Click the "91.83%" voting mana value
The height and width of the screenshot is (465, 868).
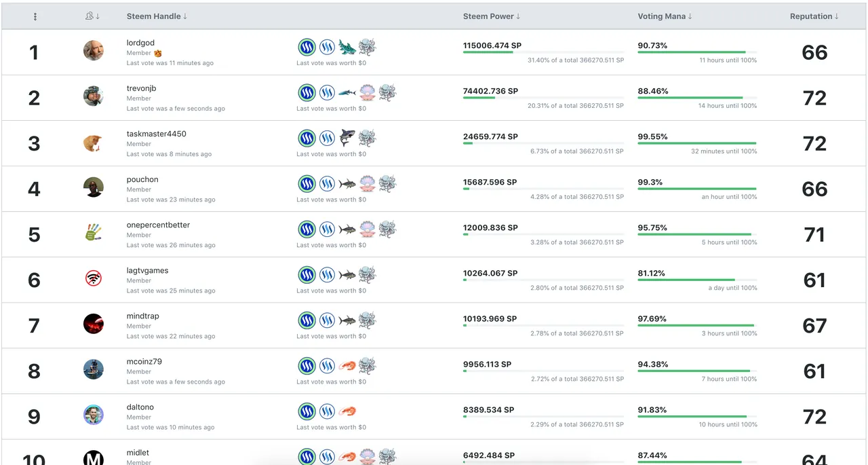pyautogui.click(x=652, y=409)
